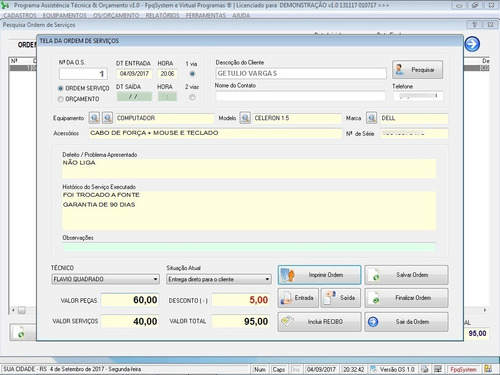Click the Marca field with DELL

point(414,118)
